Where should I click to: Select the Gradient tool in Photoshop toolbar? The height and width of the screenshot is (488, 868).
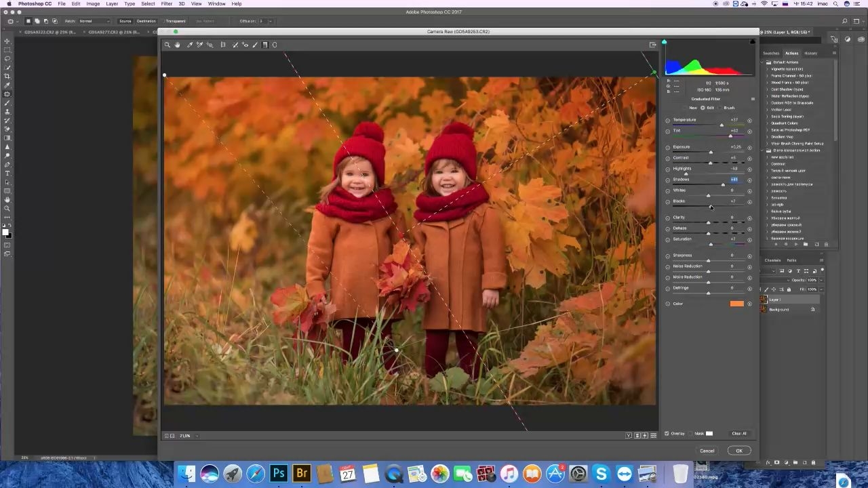pyautogui.click(x=7, y=138)
